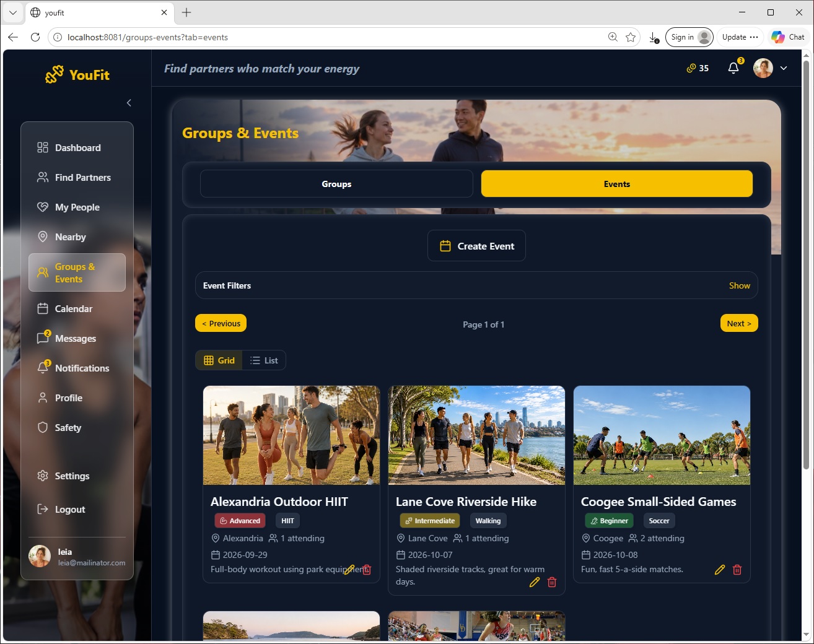Click the Profile sidebar icon
Image resolution: width=814 pixels, height=644 pixels.
(x=43, y=398)
